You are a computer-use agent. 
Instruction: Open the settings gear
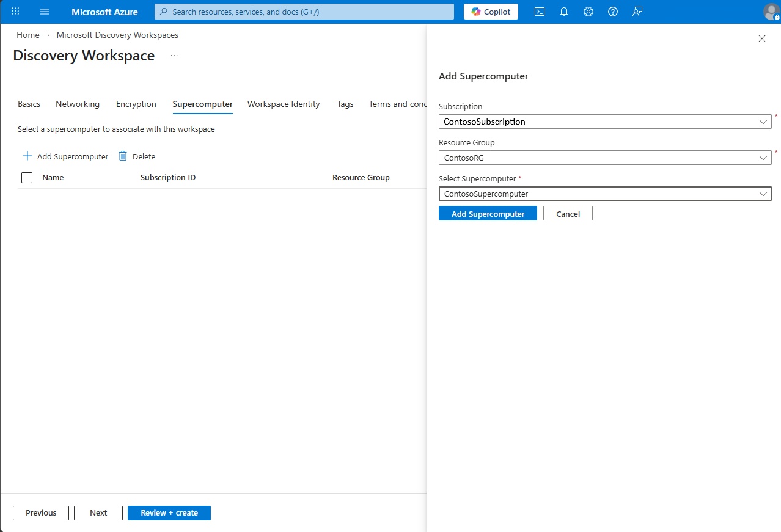pyautogui.click(x=588, y=12)
